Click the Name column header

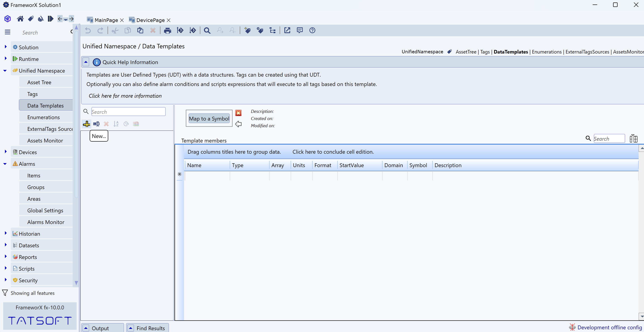207,165
